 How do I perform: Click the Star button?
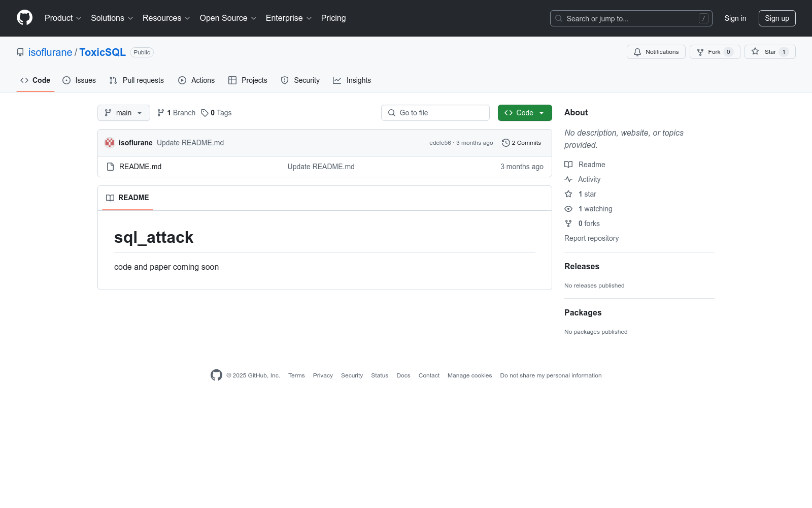click(x=770, y=52)
